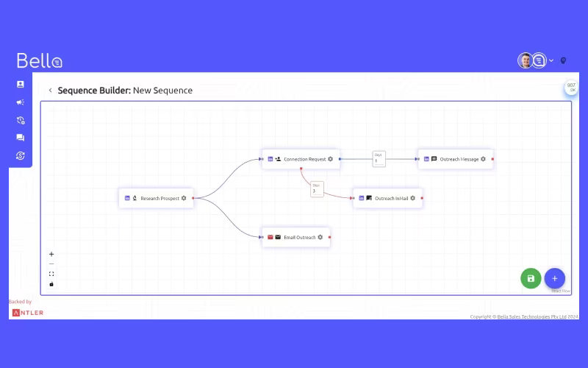The height and width of the screenshot is (368, 588).
Task: Open settings gear on Research Prospect node
Action: pyautogui.click(x=184, y=198)
